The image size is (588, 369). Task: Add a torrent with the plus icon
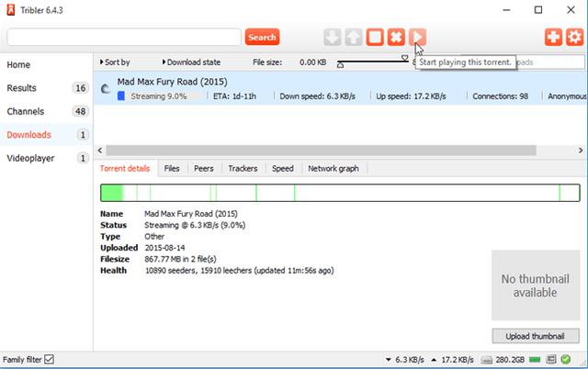pos(553,37)
